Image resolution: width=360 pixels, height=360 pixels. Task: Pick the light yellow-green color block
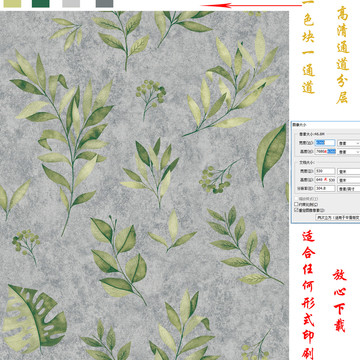pyautogui.click(x=12, y=3)
